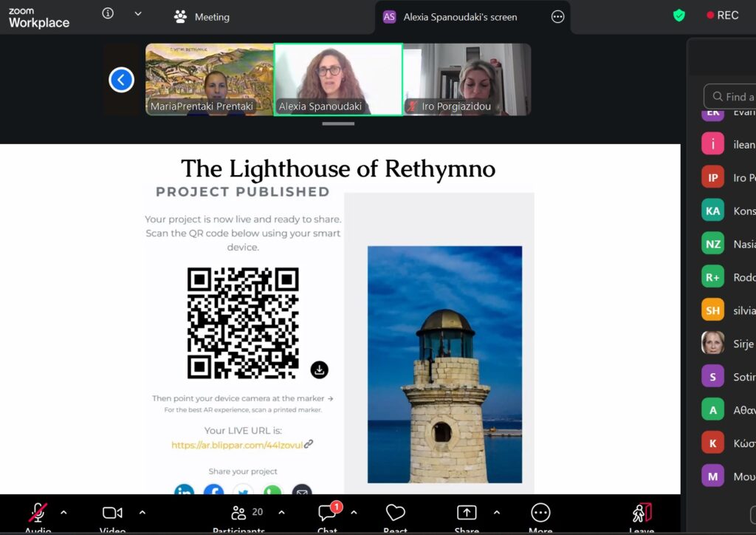Select Iro Porgiazidou video thumbnail
756x535 pixels.
click(x=467, y=80)
